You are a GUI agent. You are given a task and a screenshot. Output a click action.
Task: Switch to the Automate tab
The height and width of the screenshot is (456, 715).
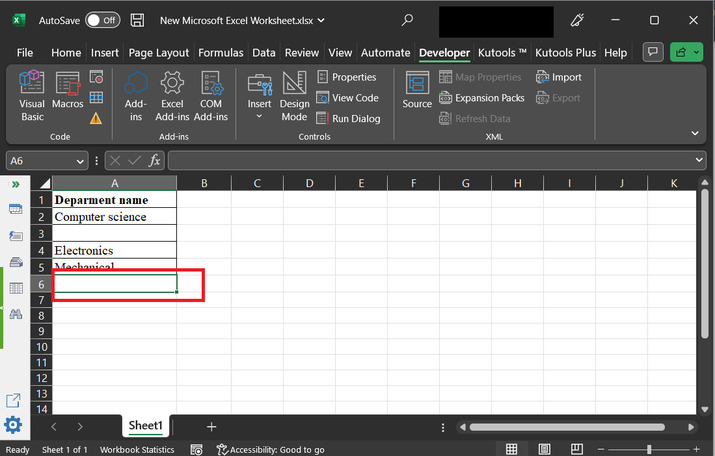[385, 53]
